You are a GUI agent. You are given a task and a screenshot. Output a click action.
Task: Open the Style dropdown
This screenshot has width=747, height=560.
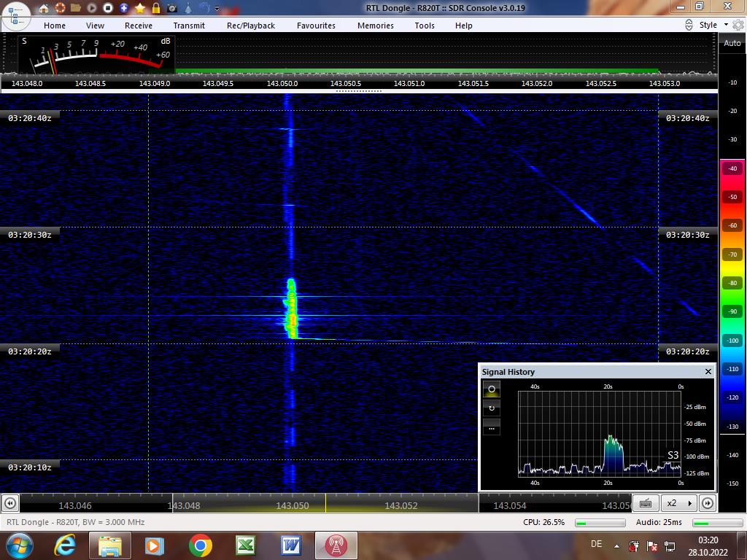click(713, 25)
